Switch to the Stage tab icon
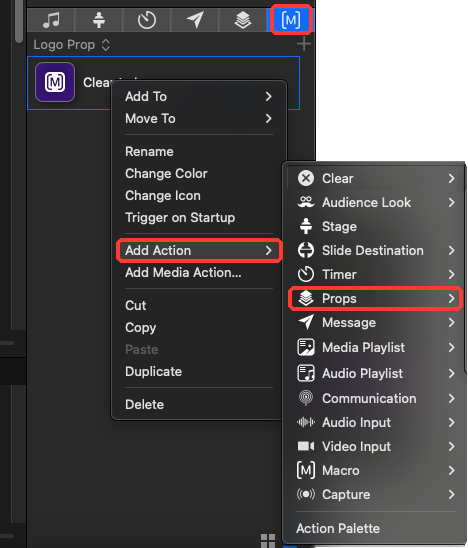The width and height of the screenshot is (468, 548). pos(99,20)
